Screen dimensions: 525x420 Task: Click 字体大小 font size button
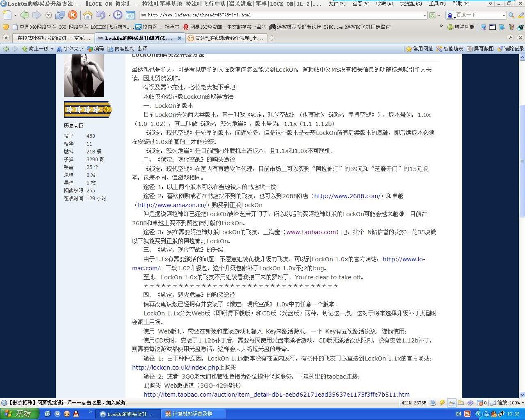click(x=70, y=48)
